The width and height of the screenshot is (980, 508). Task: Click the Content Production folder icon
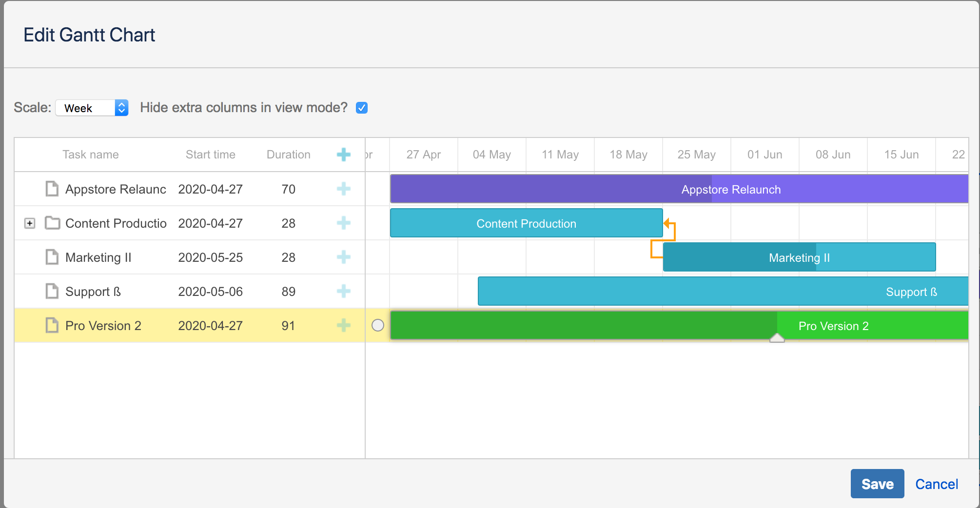tap(52, 223)
